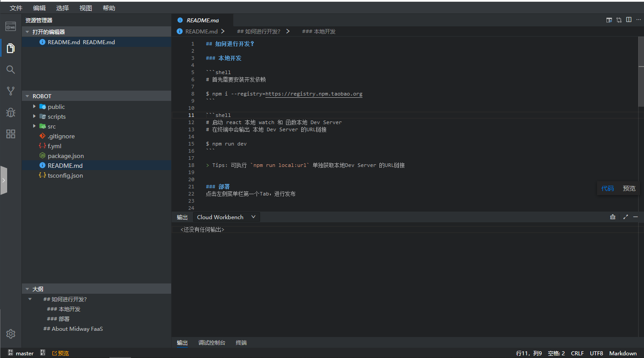The width and height of the screenshot is (644, 358).
Task: Split the editor with the split icon
Action: point(629,20)
